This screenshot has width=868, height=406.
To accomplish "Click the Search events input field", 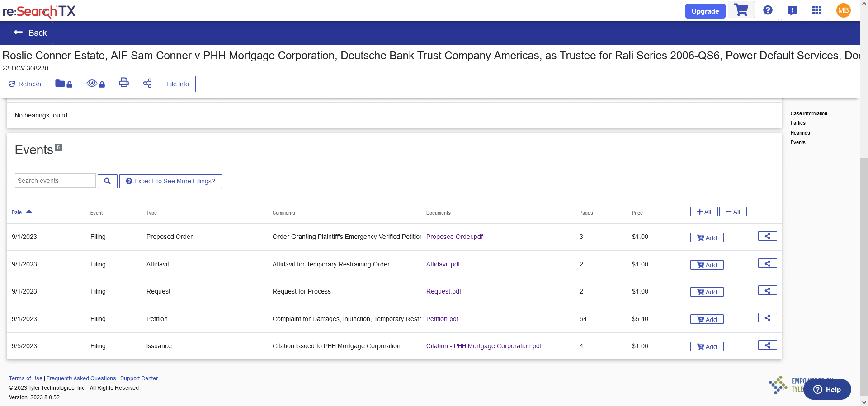I will [x=55, y=181].
